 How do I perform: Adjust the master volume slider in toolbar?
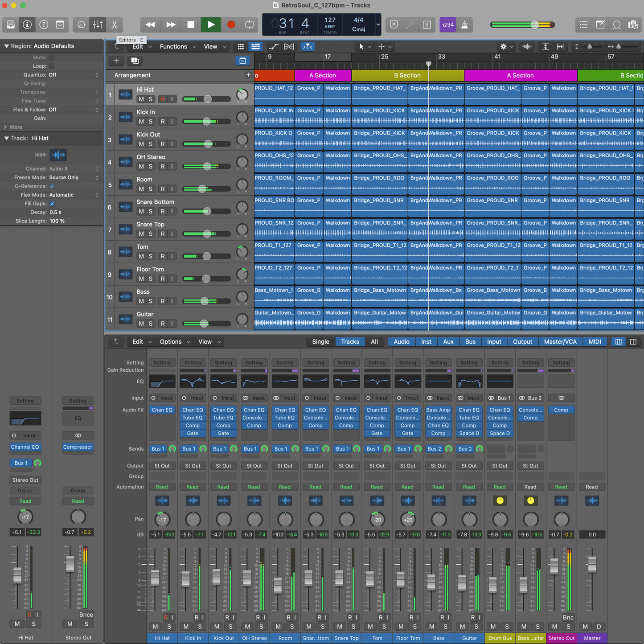click(535, 25)
